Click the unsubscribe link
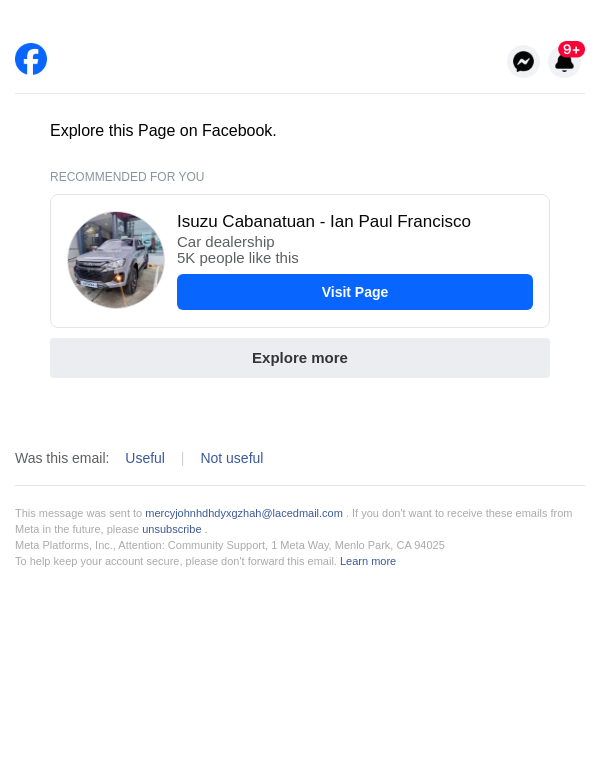Image resolution: width=600 pixels, height=768 pixels. 172,529
